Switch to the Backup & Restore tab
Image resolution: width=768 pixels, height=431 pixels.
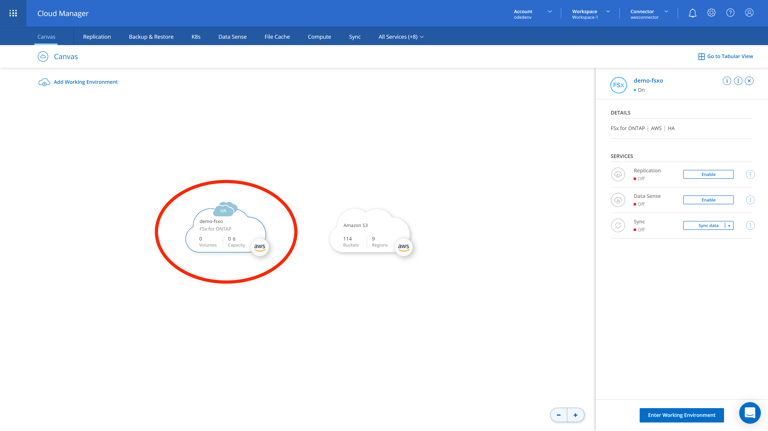tap(151, 37)
